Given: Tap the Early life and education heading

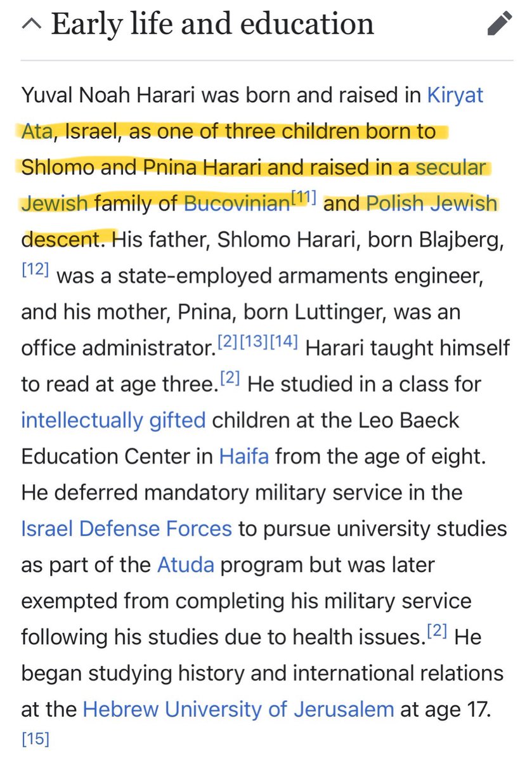Looking at the screenshot, I should click(212, 25).
